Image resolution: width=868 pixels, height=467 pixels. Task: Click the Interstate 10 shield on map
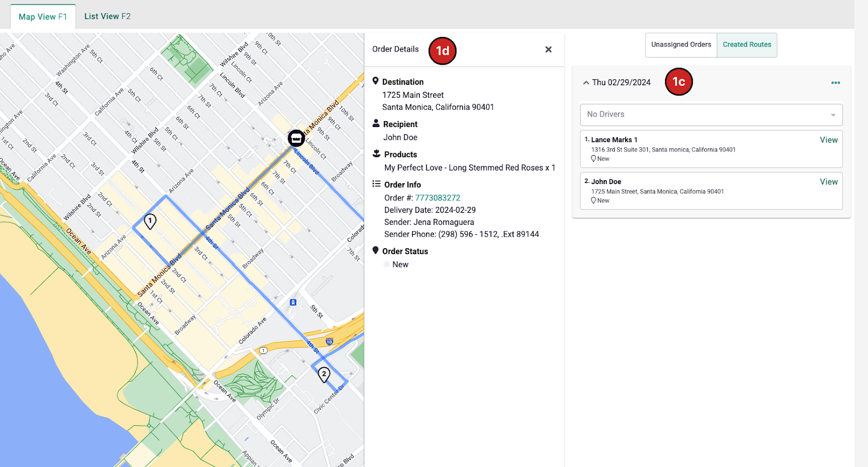pos(329,342)
